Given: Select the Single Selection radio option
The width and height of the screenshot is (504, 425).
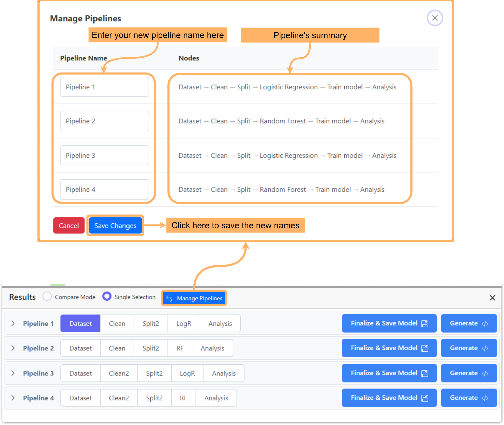Looking at the screenshot, I should 107,296.
